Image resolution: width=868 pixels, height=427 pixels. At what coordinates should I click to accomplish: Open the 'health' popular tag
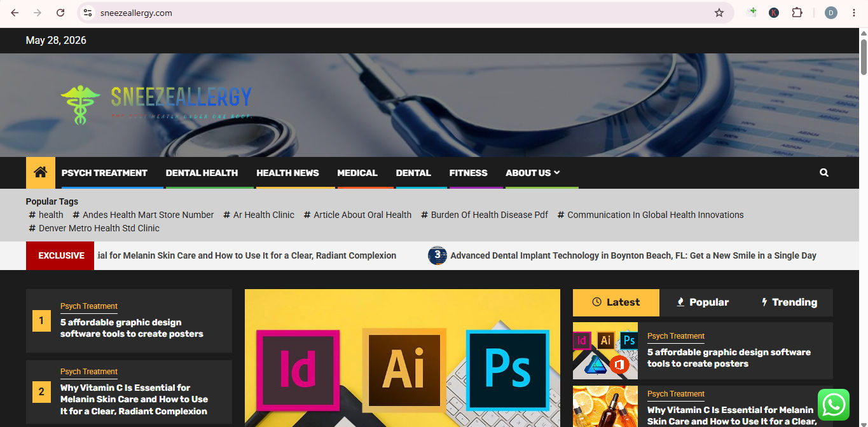[46, 215]
